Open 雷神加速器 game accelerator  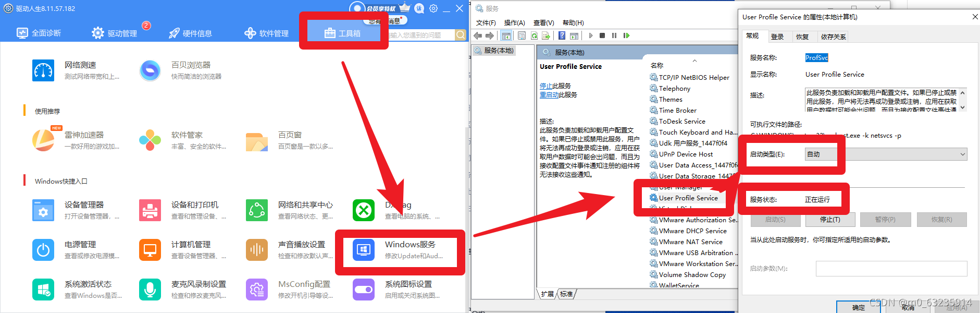(43, 140)
